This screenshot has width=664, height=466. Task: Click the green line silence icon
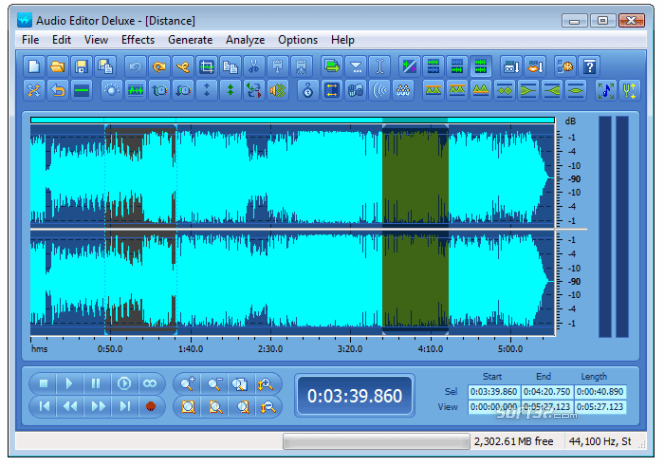click(81, 90)
